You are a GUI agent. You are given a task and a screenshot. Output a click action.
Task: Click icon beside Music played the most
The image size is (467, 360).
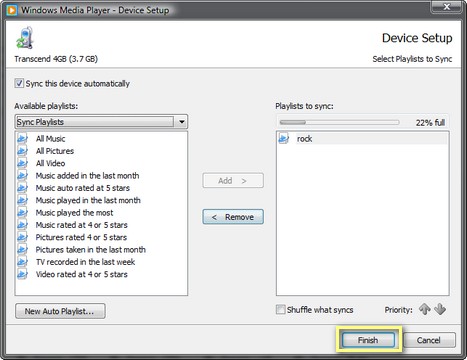pyautogui.click(x=22, y=212)
